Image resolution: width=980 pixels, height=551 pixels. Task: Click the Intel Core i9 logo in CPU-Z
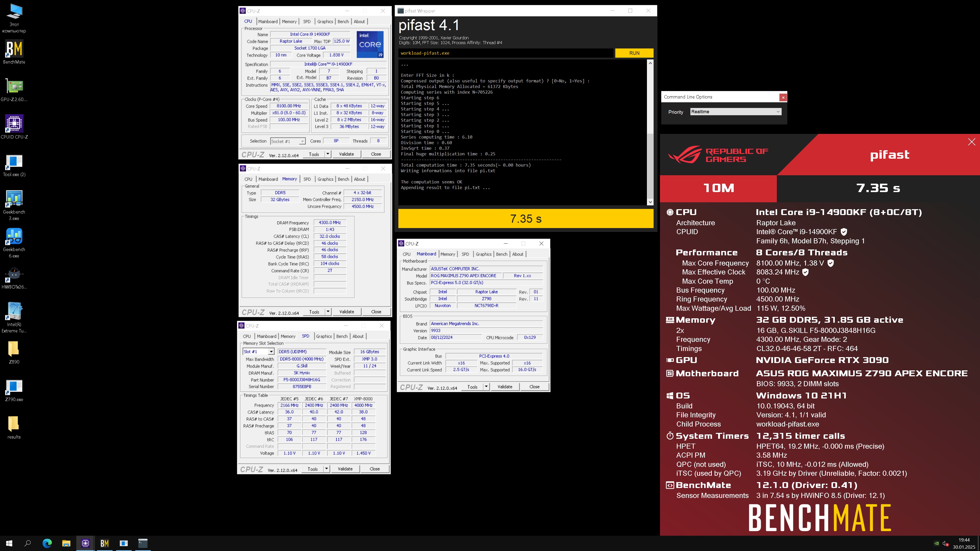click(x=370, y=44)
